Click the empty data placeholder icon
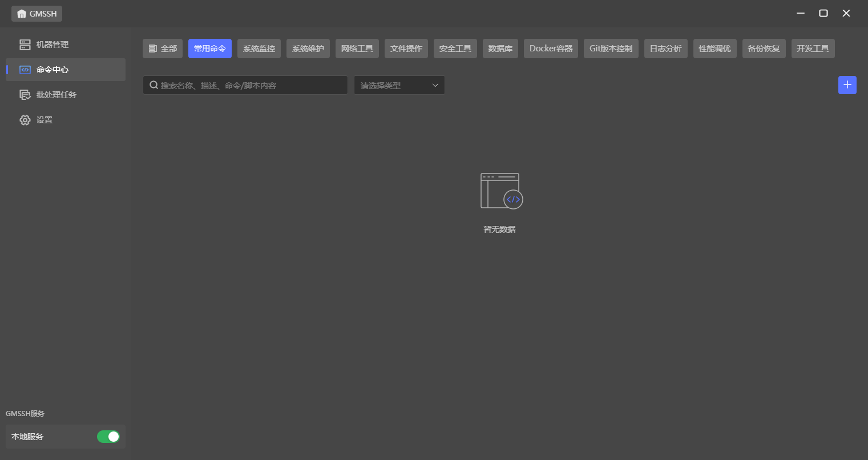868x460 pixels. pyautogui.click(x=501, y=191)
